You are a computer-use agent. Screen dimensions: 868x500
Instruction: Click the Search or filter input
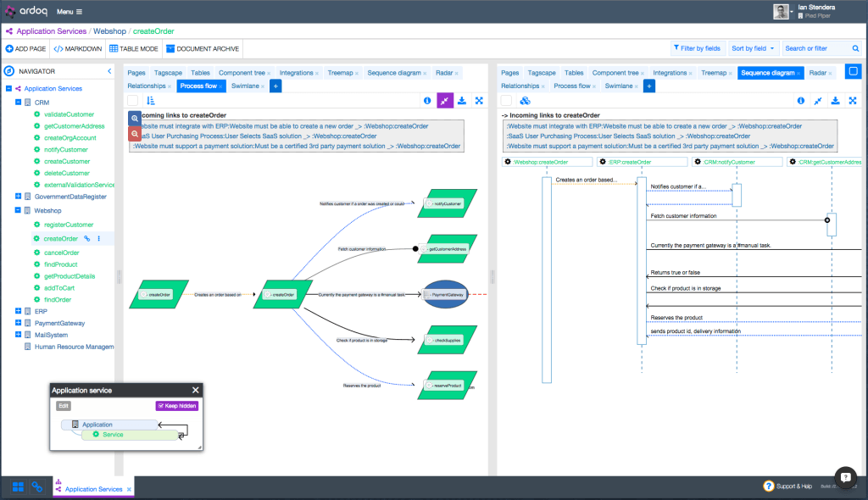[815, 48]
